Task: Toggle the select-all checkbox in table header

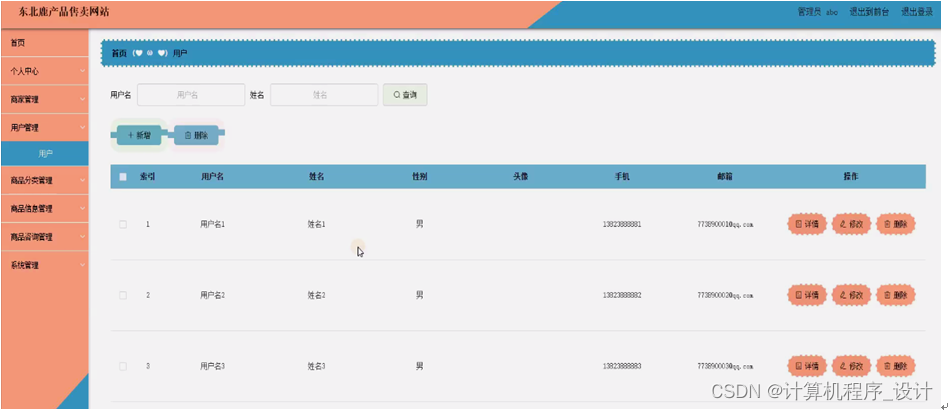Action: click(123, 177)
